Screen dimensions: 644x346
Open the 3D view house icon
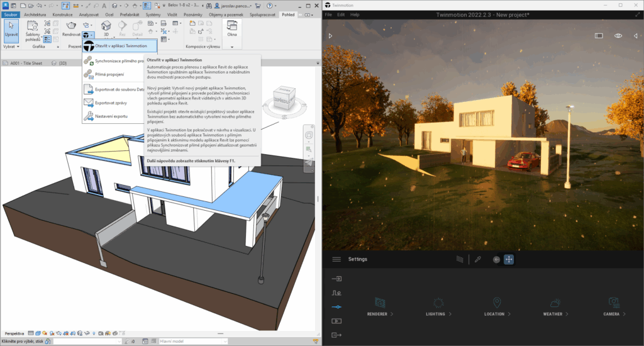click(106, 26)
